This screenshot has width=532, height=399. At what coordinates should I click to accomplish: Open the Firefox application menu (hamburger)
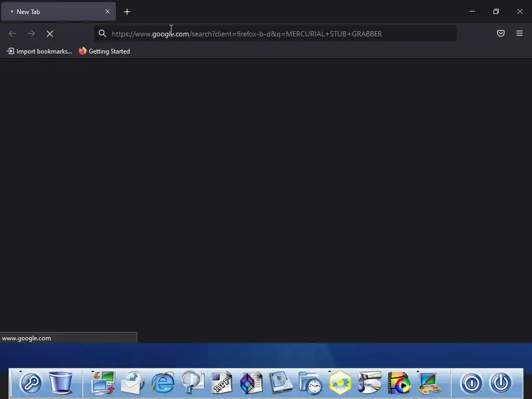519,33
